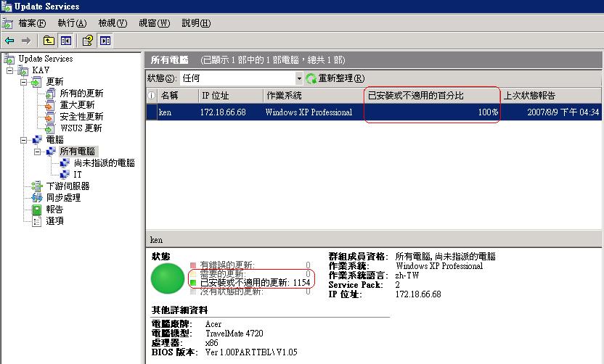
Task: Click the 下游伺服器 icon
Action: click(37, 186)
